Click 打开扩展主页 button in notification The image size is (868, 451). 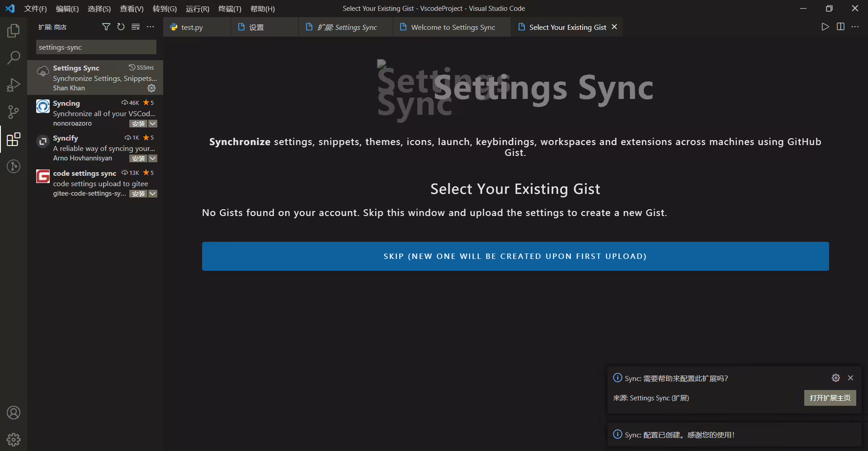click(830, 398)
